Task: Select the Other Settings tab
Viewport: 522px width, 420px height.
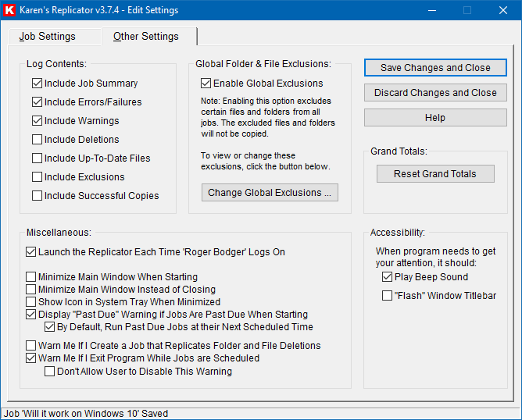Action: point(146,37)
